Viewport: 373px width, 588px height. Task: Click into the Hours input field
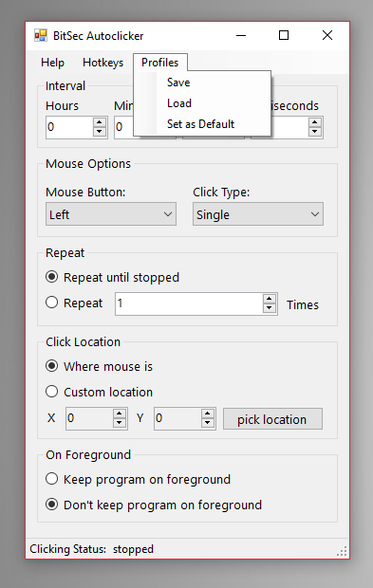(69, 127)
